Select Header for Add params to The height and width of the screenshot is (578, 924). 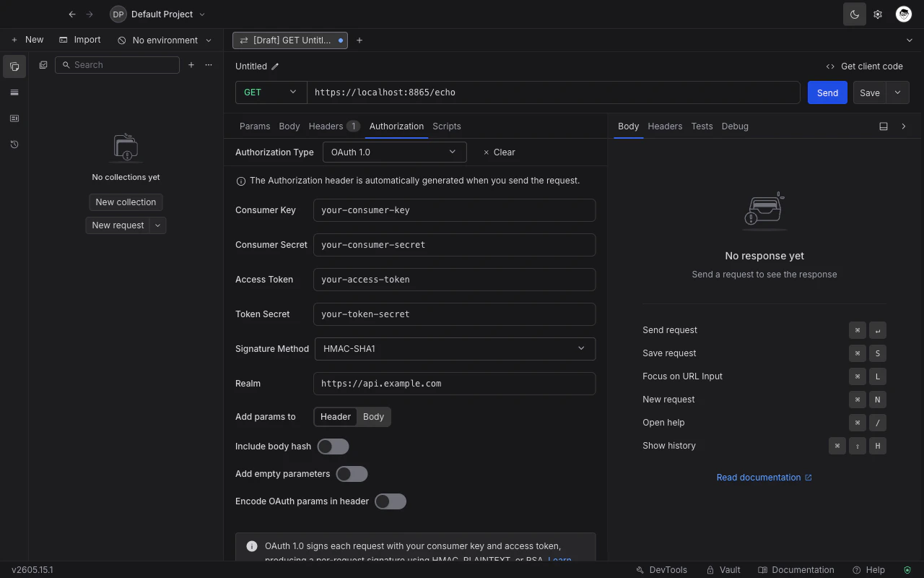pyautogui.click(x=336, y=417)
